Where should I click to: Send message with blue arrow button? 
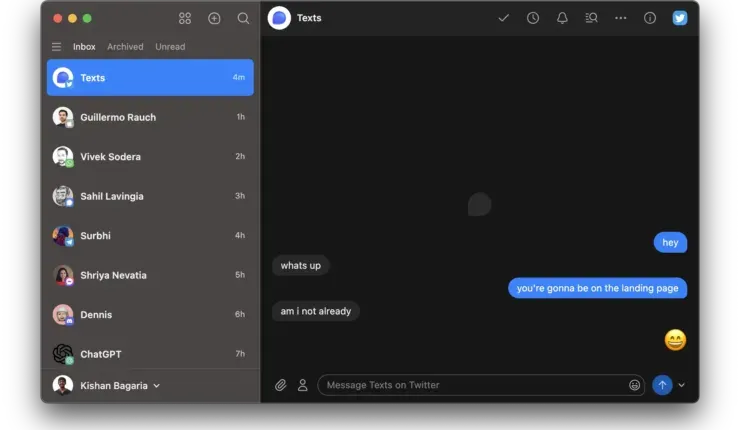click(x=662, y=385)
